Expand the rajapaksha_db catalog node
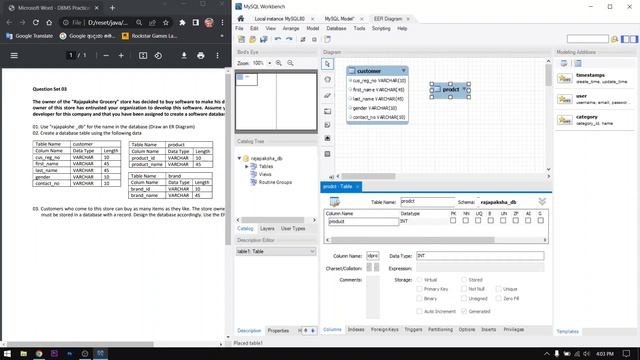This screenshot has height=360, width=640. [240, 158]
